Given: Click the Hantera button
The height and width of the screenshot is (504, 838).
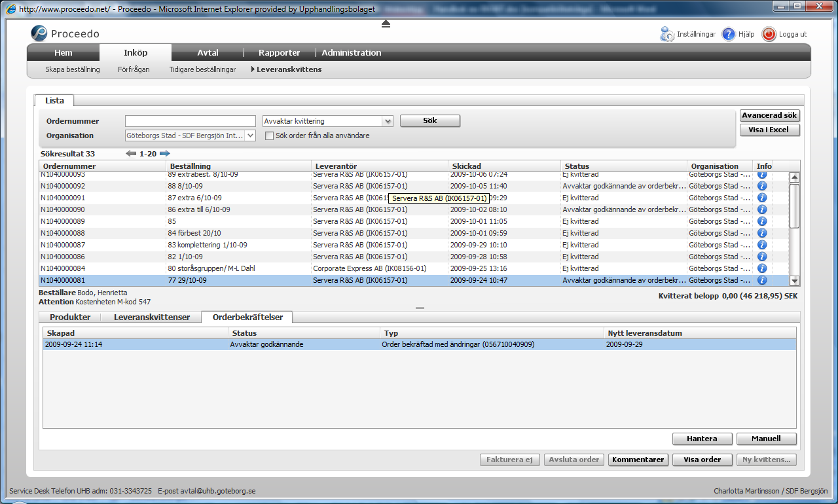Looking at the screenshot, I should coord(702,439).
